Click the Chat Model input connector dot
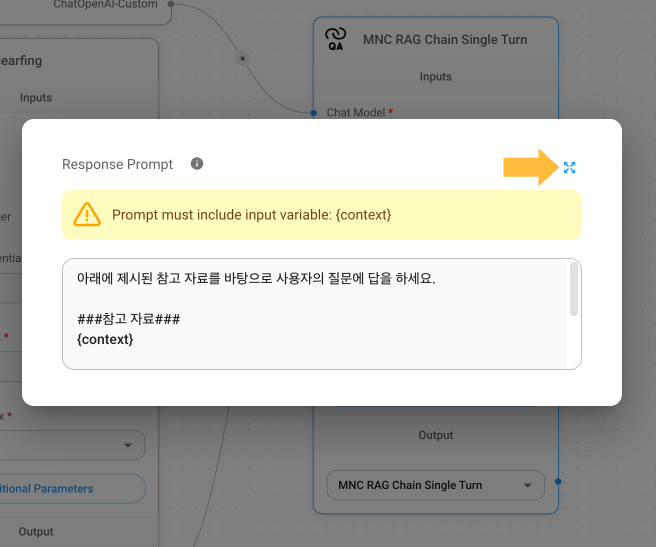The height and width of the screenshot is (547, 656). click(x=315, y=113)
